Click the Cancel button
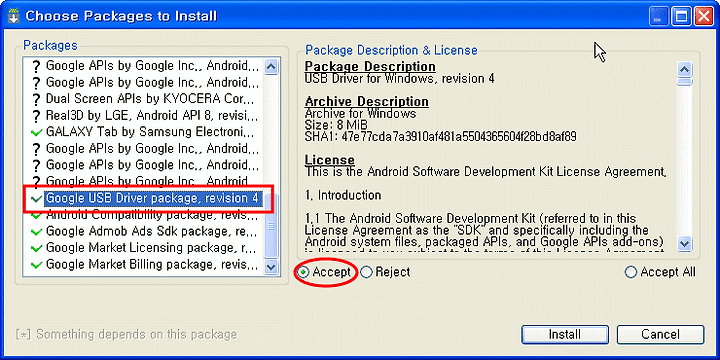This screenshot has width=720, height=360. (660, 334)
